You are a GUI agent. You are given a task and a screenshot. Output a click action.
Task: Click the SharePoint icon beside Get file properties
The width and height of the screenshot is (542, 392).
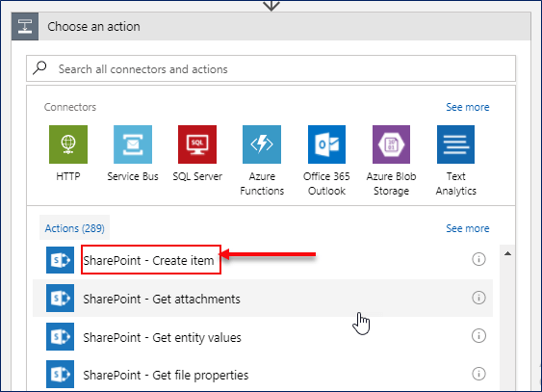pyautogui.click(x=60, y=374)
